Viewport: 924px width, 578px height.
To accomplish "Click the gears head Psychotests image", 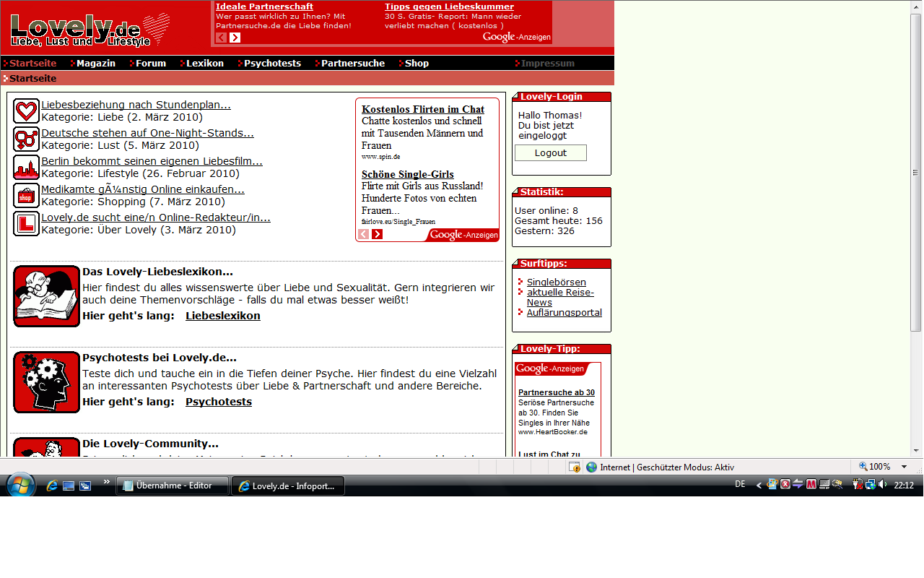I will click(46, 382).
